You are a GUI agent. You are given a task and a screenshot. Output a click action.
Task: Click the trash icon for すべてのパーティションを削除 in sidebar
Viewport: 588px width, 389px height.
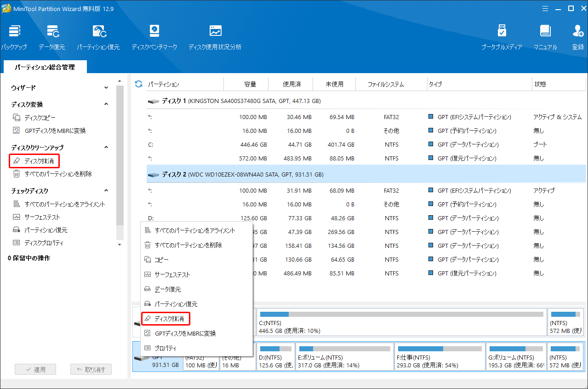click(17, 174)
